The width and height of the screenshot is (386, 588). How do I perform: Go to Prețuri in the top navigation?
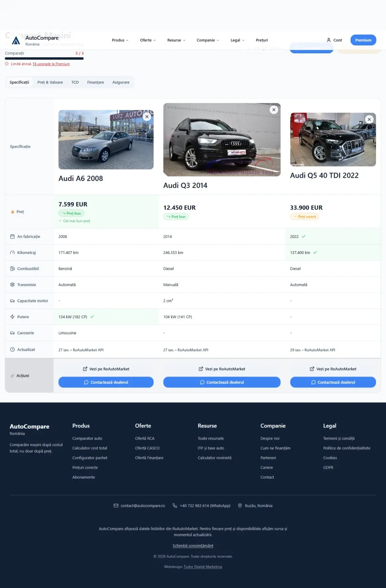point(262,40)
